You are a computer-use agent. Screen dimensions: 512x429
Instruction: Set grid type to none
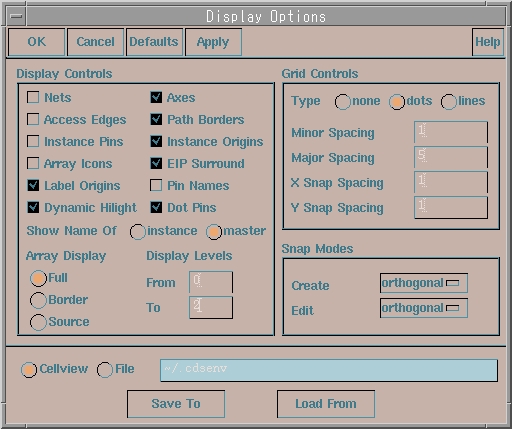(343, 102)
